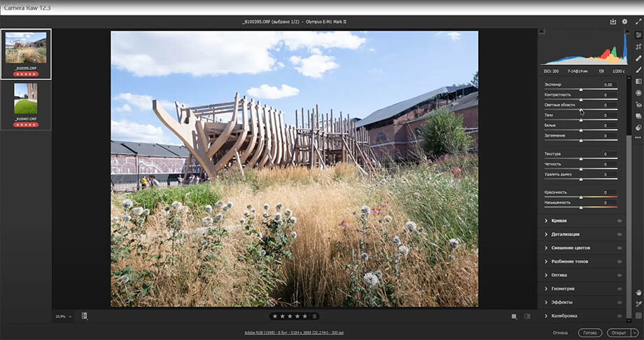This screenshot has width=644, height=340.
Task: Toggle visibility of Разбиение тонов panel
Action: point(619,261)
